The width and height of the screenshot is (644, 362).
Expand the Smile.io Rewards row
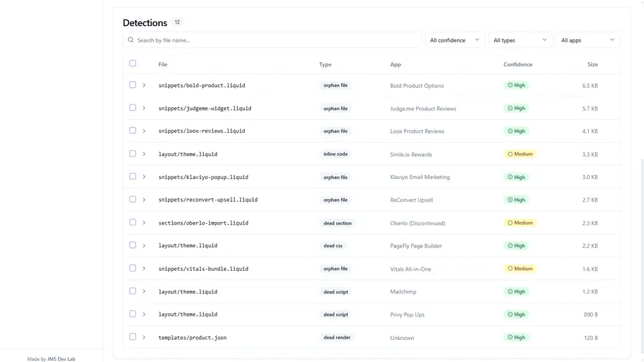point(144,154)
